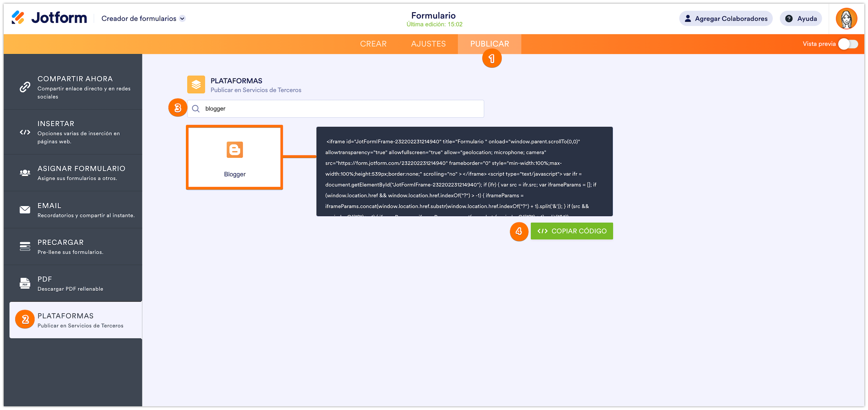Switch to the CREAR tab
Image resolution: width=868 pixels, height=410 pixels.
[373, 44]
